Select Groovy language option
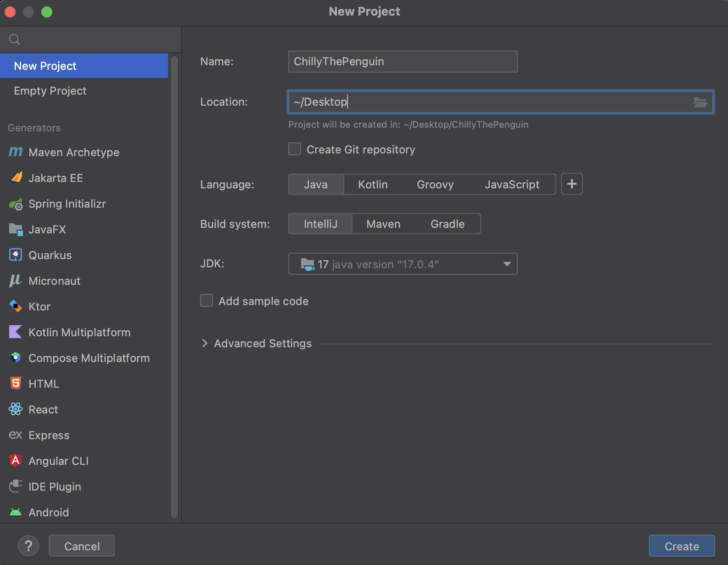728x565 pixels. pos(435,184)
